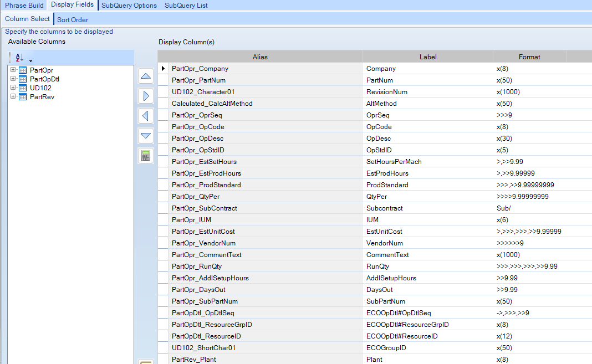Image resolution: width=592 pixels, height=364 pixels.
Task: Click the Alias column header
Action: pos(260,57)
